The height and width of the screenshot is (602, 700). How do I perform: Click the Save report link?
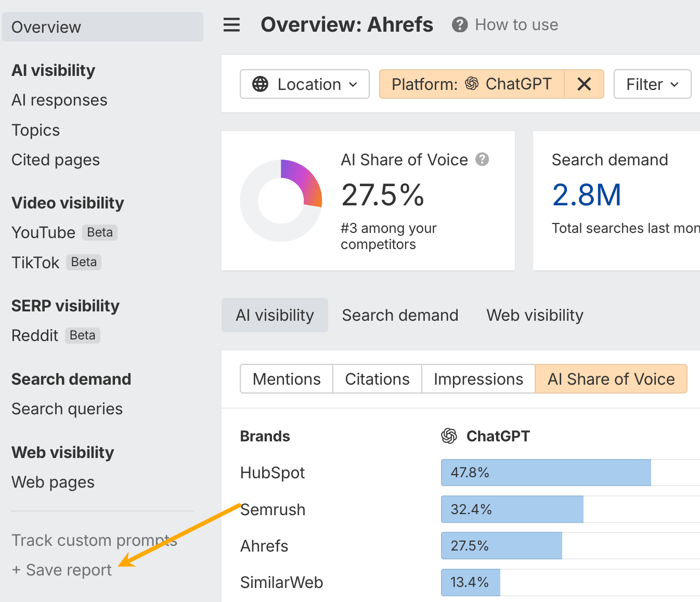62,570
